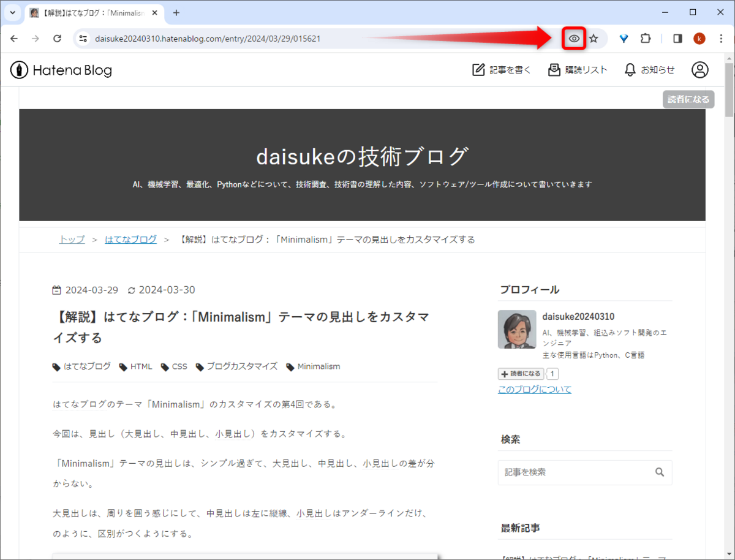Select the HTML category tag

tap(135, 366)
